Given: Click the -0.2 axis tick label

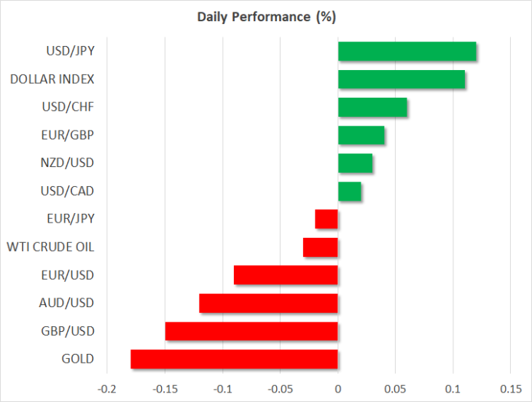Looking at the screenshot, I should coord(107,389).
